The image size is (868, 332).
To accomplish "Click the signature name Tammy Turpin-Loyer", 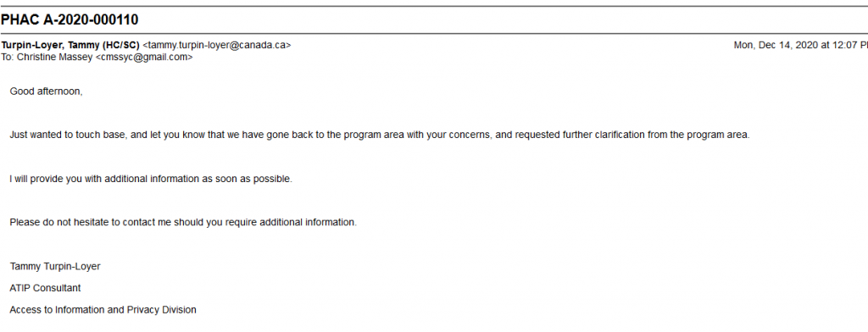I will pos(55,267).
